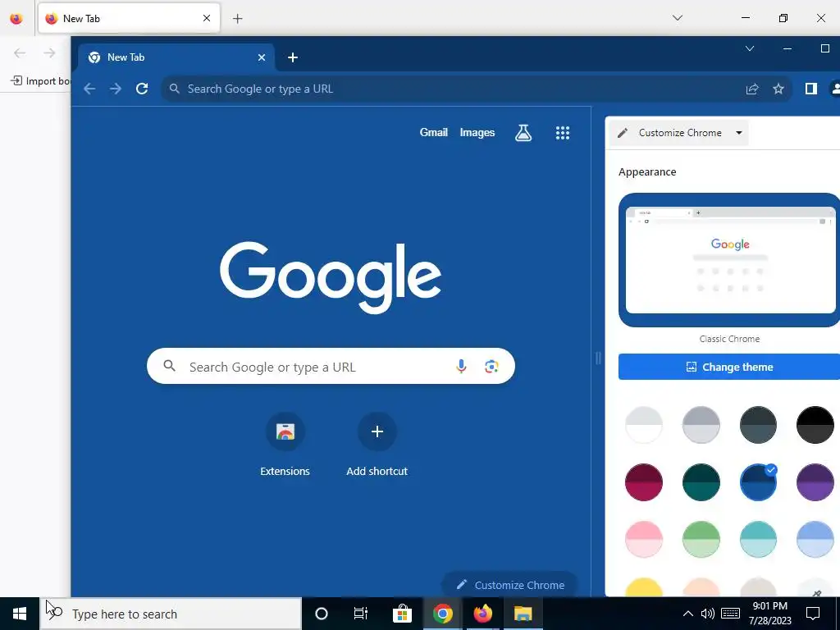Open touch keyboard tray icon
This screenshot has width=840, height=630.
point(731,614)
